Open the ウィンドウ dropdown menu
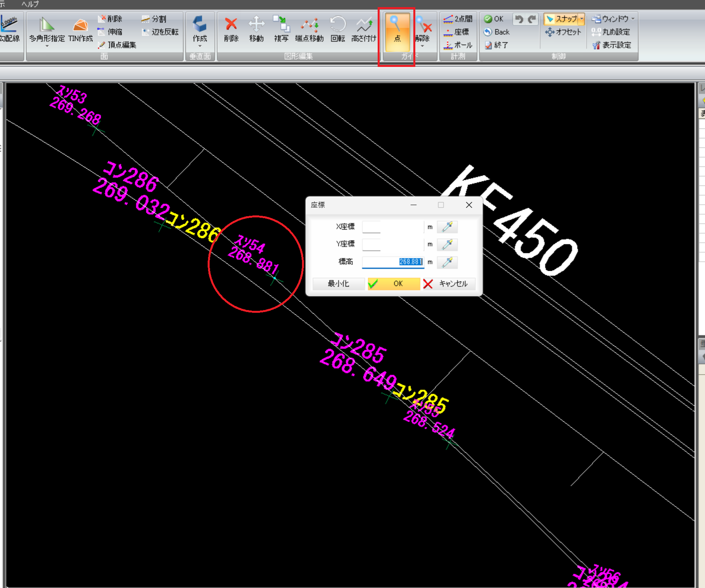Image resolution: width=705 pixels, height=588 pixels. [613, 19]
